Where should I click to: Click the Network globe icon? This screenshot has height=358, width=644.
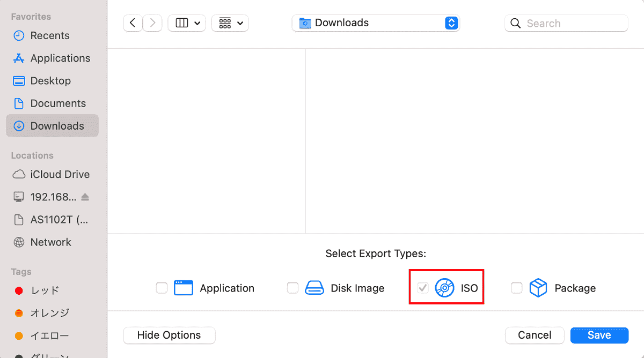pos(19,242)
